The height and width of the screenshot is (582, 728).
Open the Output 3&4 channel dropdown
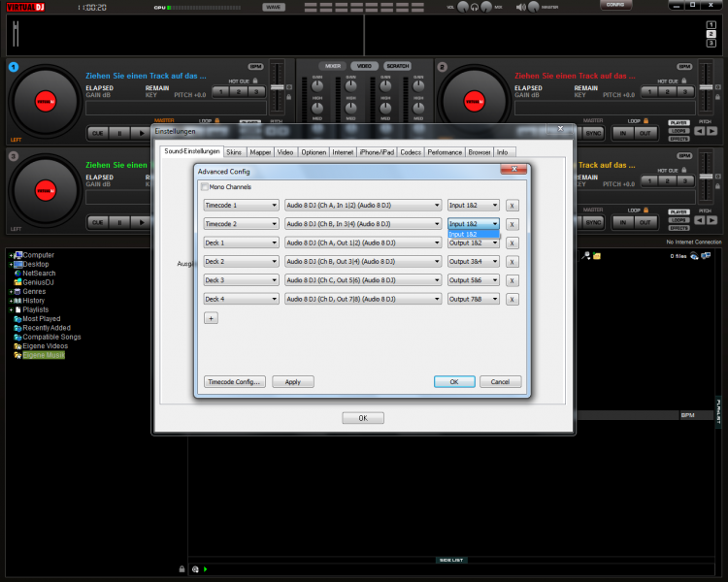pyautogui.click(x=474, y=262)
